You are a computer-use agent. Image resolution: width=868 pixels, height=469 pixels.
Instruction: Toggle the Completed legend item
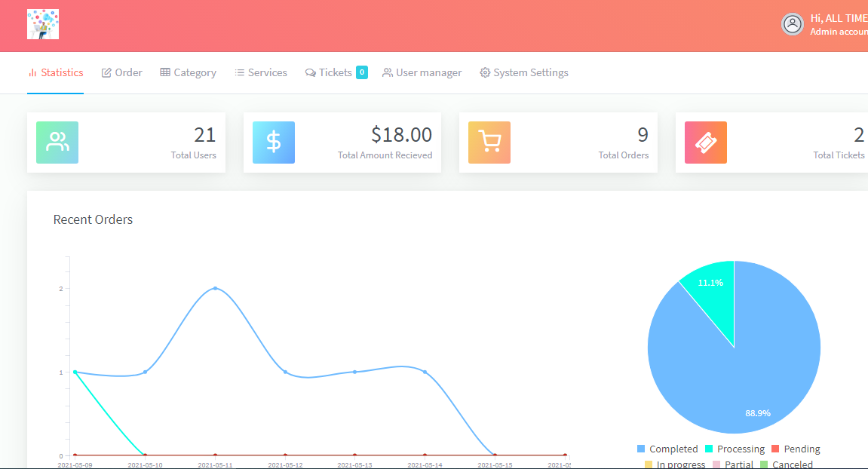pos(667,449)
